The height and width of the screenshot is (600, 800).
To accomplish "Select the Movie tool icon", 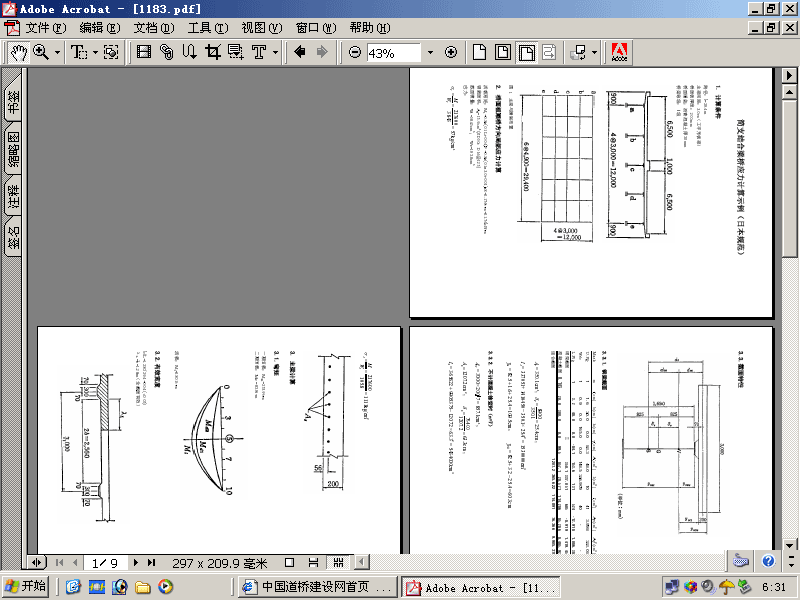I will [x=144, y=52].
